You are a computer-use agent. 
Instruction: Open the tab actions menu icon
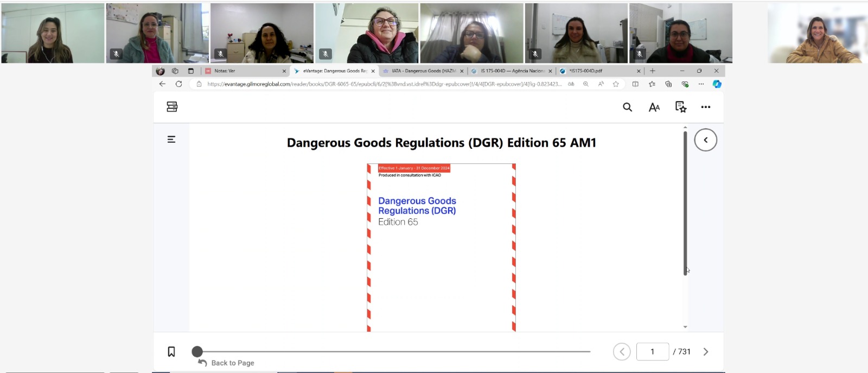pos(190,71)
